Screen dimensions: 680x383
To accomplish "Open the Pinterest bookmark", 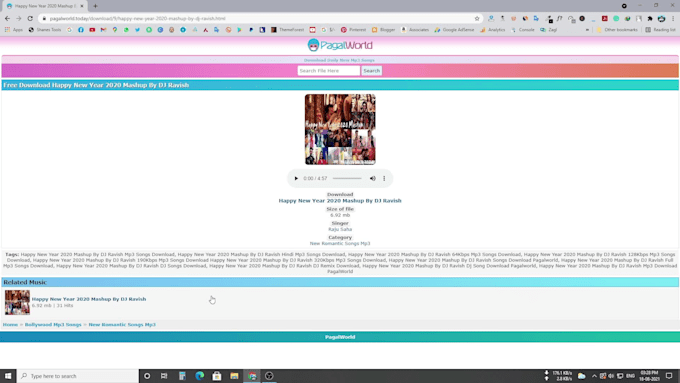I will click(353, 30).
